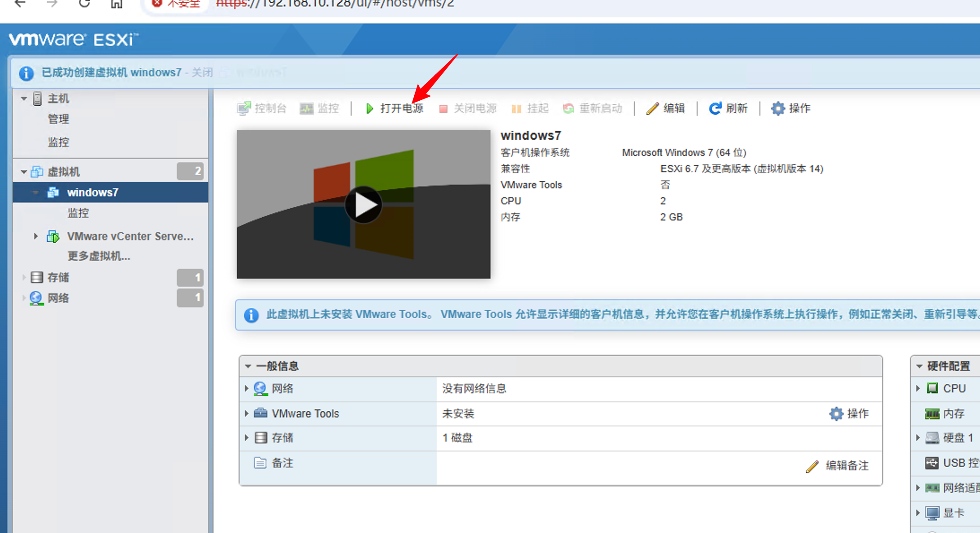Collapse the 硬件配置 panel

[x=919, y=366]
